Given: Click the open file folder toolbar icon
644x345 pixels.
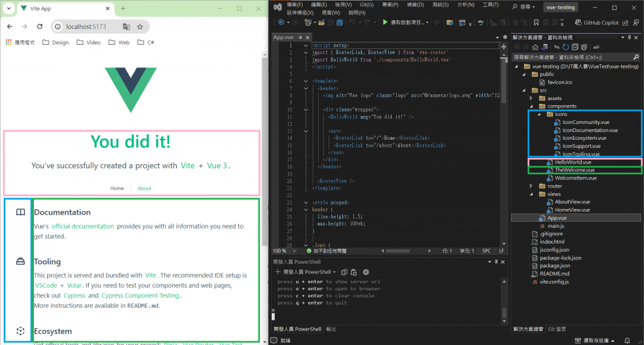Looking at the screenshot, I should [321, 22].
